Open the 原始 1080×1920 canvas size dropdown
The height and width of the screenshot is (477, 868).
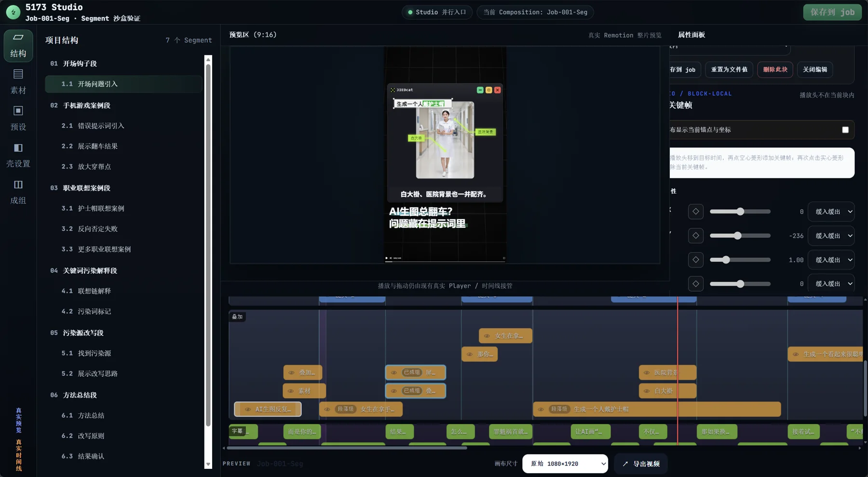pyautogui.click(x=565, y=464)
